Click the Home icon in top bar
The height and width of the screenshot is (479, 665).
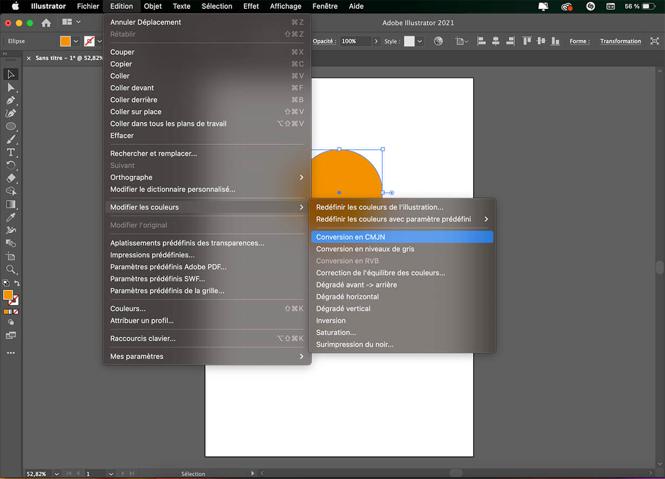tap(46, 22)
